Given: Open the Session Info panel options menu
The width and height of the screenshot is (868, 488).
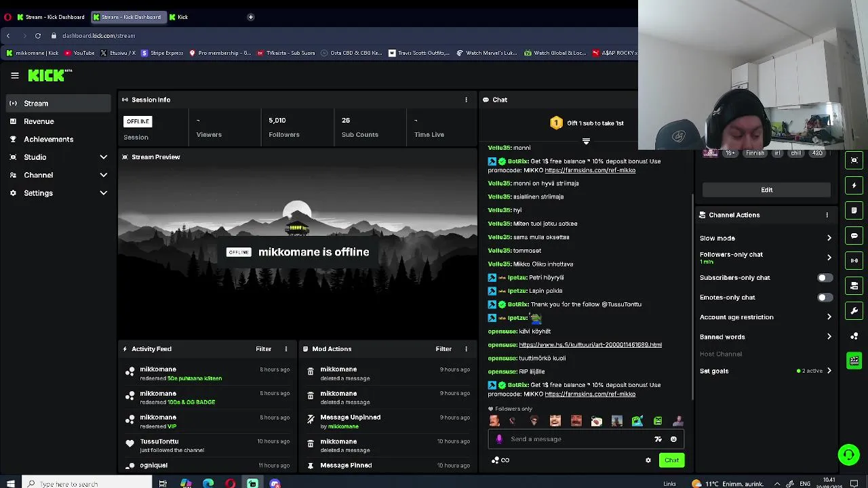Looking at the screenshot, I should (x=466, y=100).
